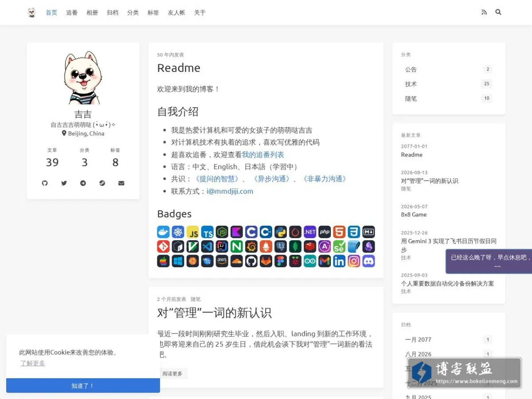This screenshot has width=532, height=399.
Task: Click the site logo dog icon in navbar
Action: 31,12
